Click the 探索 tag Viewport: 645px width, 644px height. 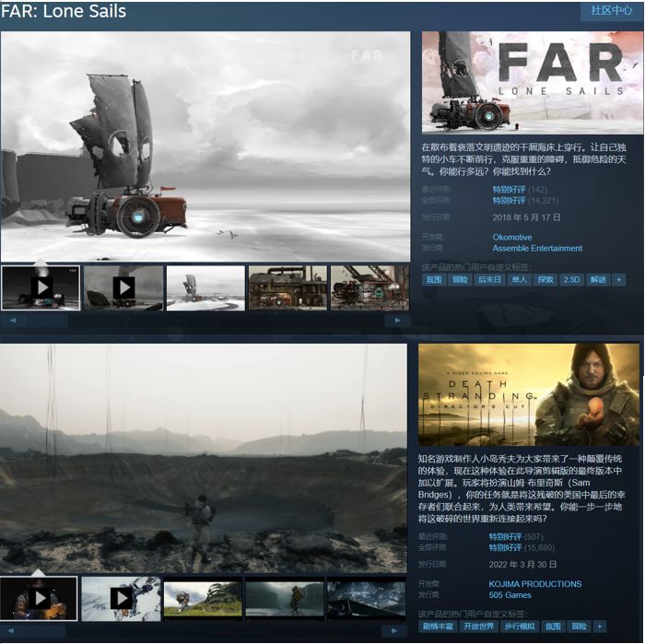[x=545, y=280]
